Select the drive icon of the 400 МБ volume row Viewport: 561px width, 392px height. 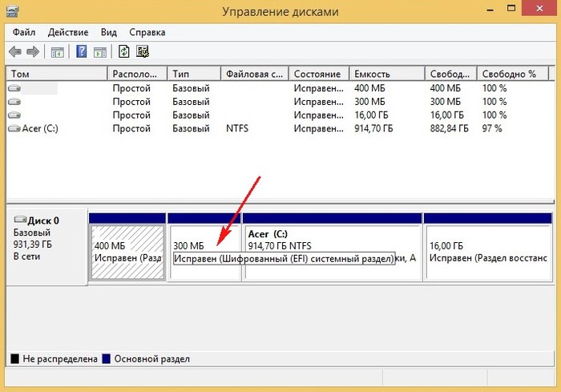[x=14, y=88]
